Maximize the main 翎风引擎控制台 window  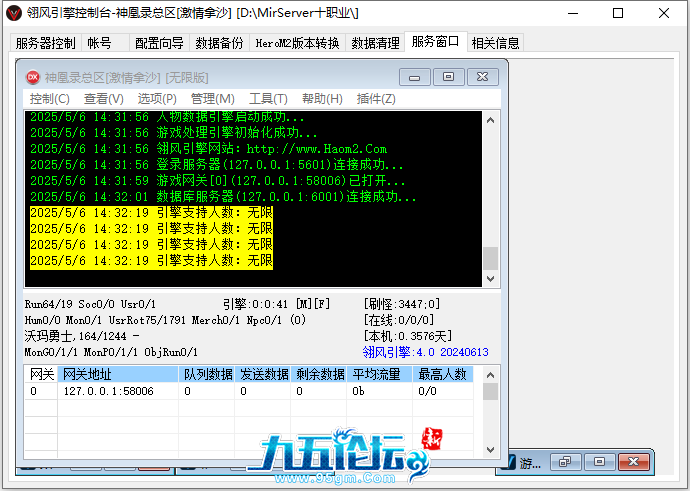(618, 13)
